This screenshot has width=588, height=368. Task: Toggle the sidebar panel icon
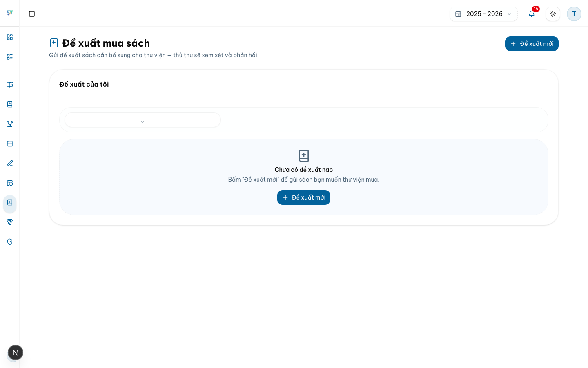(32, 14)
